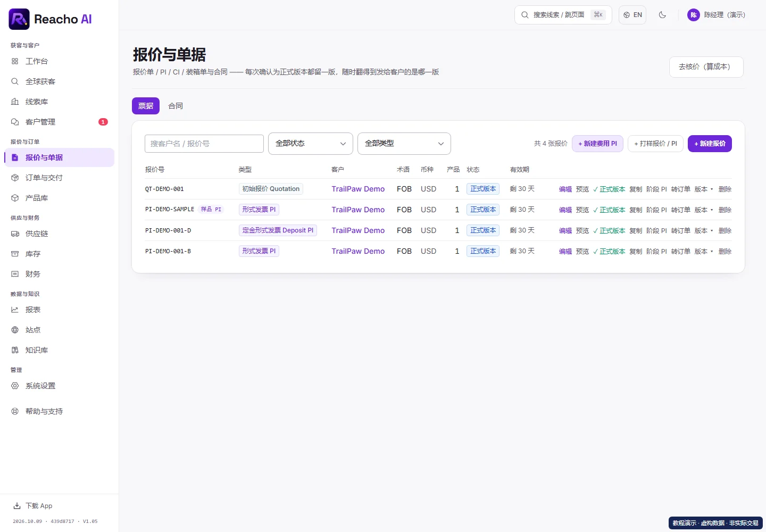
Task: Click 删除 for PI-DEMO-001-B
Action: pos(725,252)
